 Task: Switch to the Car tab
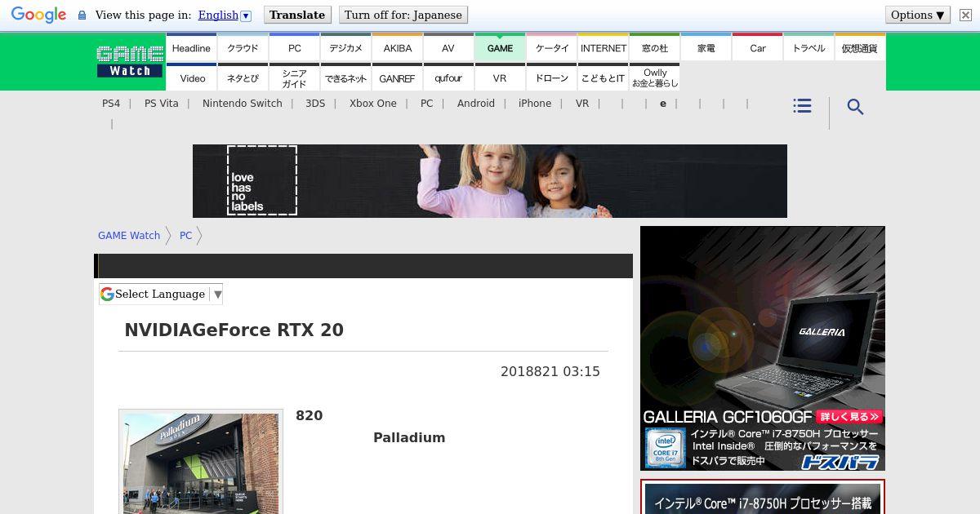point(758,48)
